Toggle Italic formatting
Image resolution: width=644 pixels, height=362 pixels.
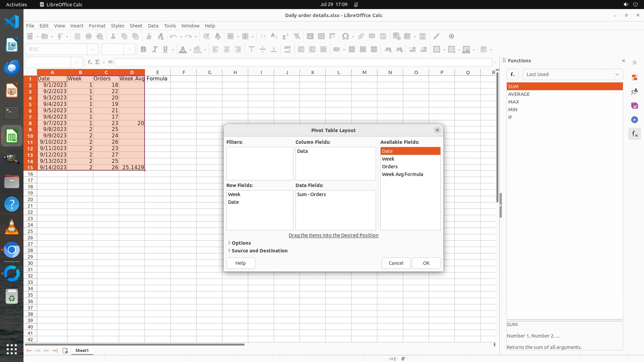pyautogui.click(x=155, y=50)
